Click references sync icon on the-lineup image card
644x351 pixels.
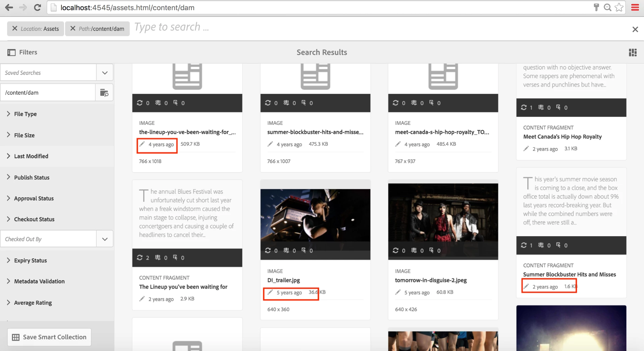[140, 103]
